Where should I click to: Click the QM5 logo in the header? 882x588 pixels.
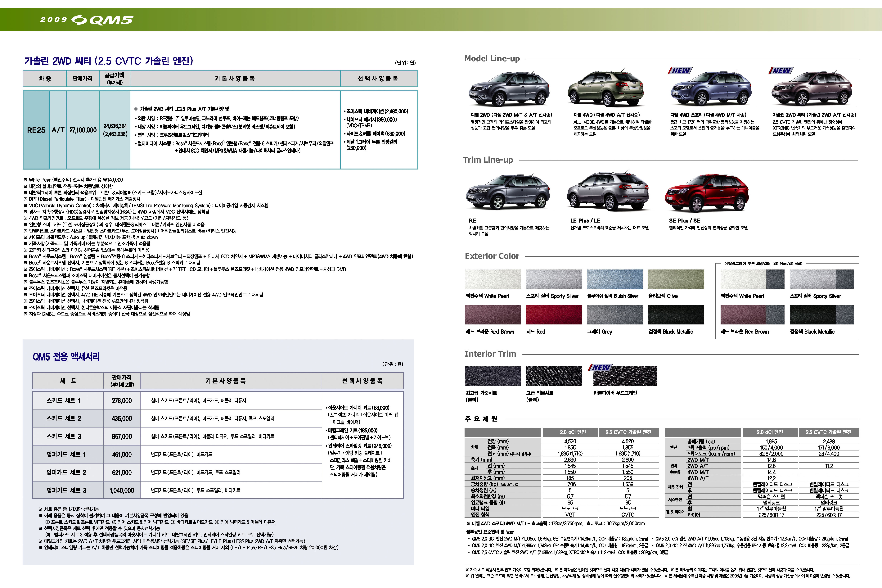pos(102,20)
